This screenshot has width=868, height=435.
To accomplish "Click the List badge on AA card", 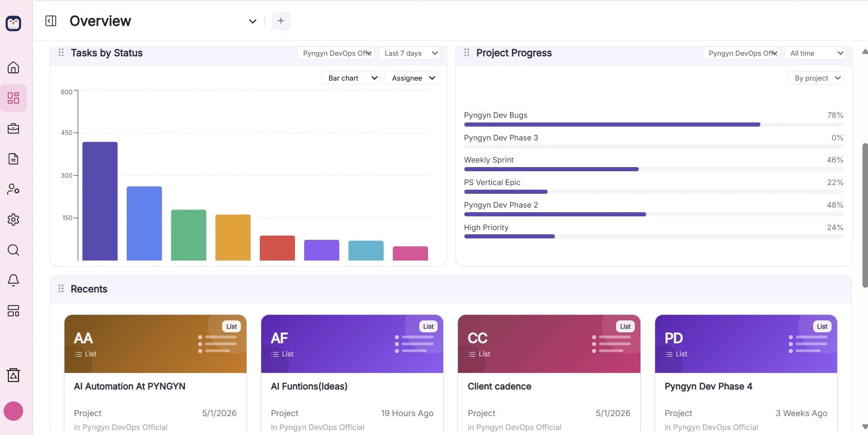I will click(x=232, y=326).
